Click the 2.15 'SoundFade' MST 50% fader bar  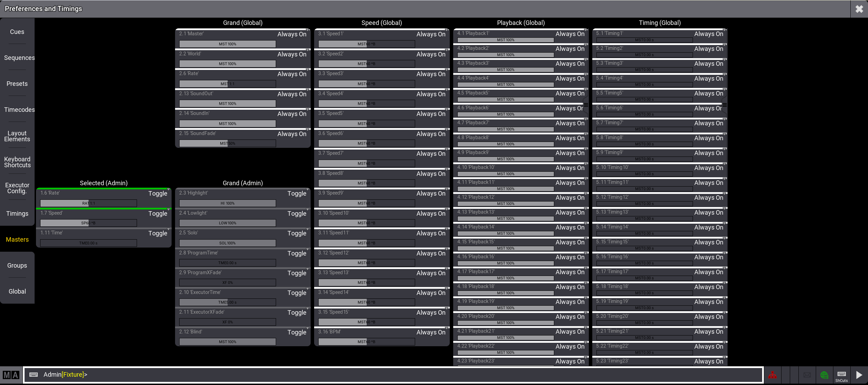(x=227, y=143)
